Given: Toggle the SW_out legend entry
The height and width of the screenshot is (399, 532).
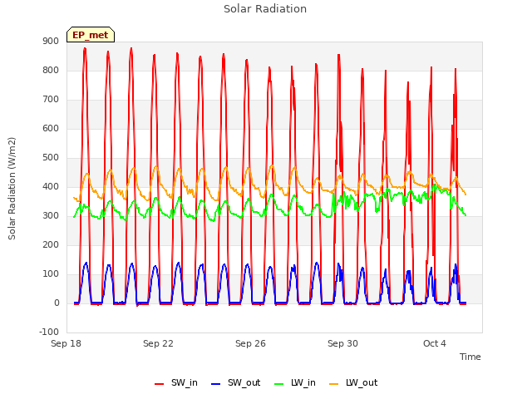Looking at the screenshot, I should (235, 382).
